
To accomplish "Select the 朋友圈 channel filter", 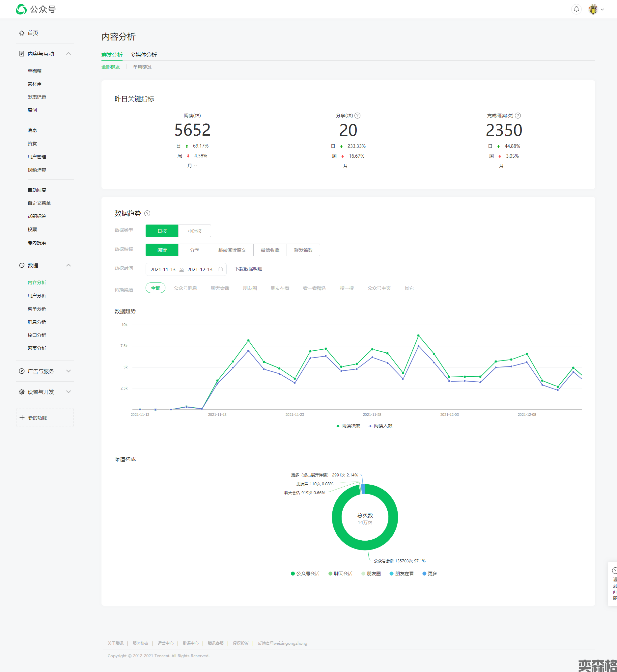I will click(250, 288).
